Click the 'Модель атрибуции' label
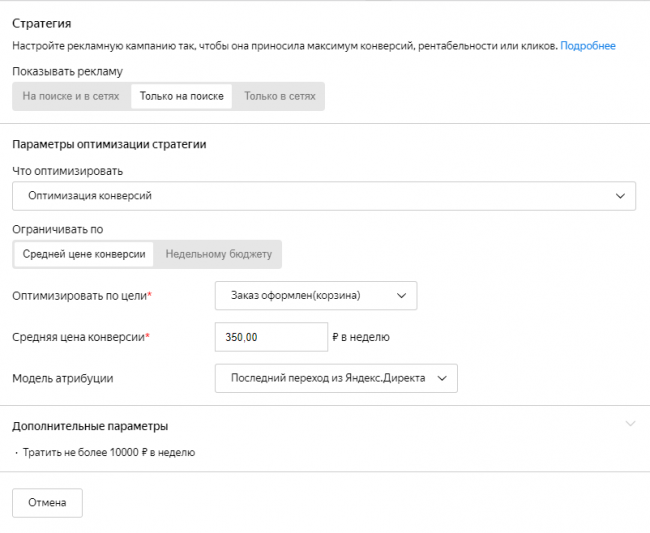This screenshot has width=650, height=533. pyautogui.click(x=62, y=378)
